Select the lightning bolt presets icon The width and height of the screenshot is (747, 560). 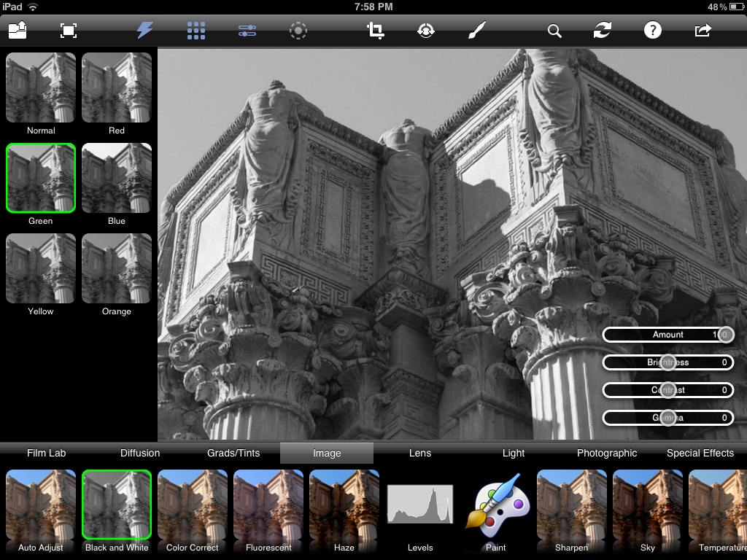(145, 31)
